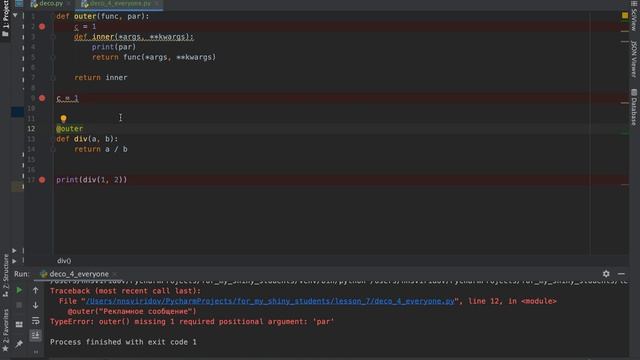Remove breakpoint on line 2
Screen dimensions: 640x360
(x=42, y=27)
